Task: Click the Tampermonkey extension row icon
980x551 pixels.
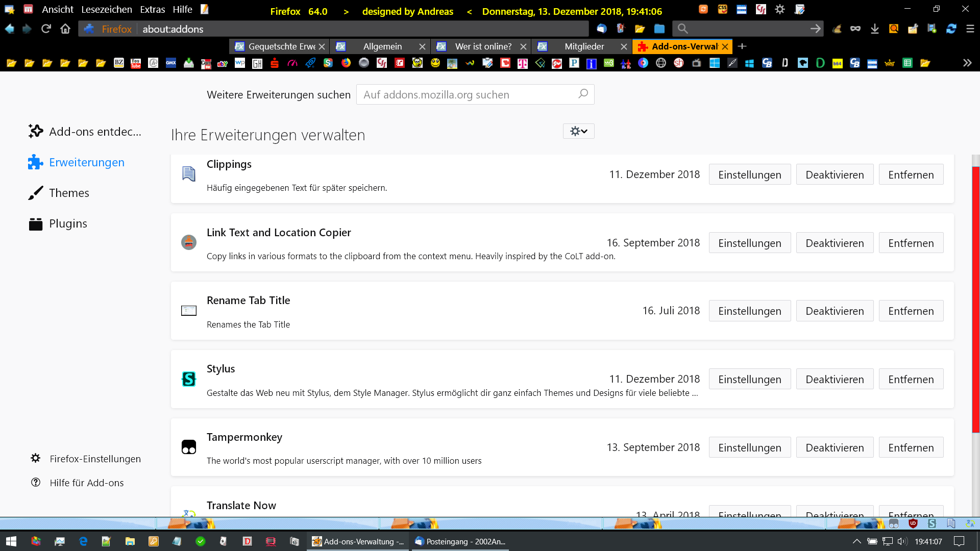Action: (x=189, y=447)
